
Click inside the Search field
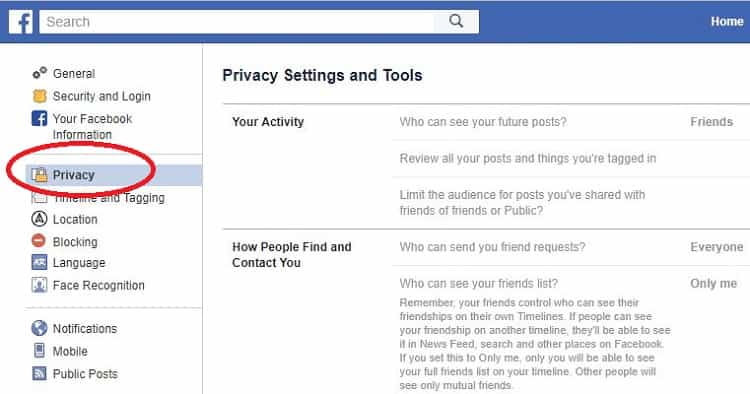(237, 22)
